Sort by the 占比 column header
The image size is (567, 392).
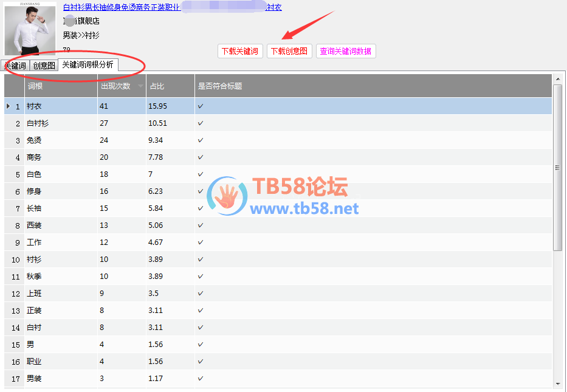[170, 86]
